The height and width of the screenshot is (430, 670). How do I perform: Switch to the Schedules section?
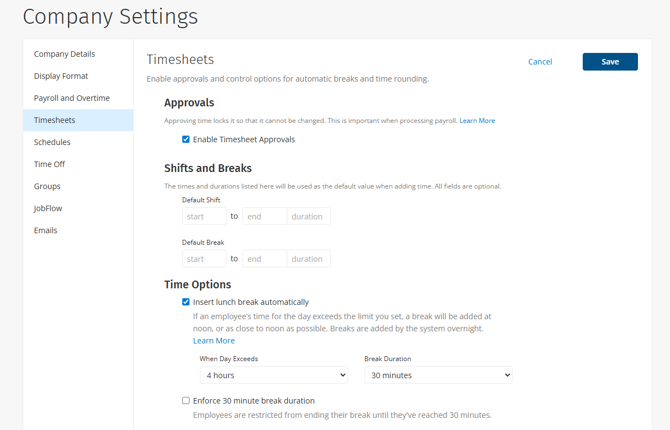point(52,142)
